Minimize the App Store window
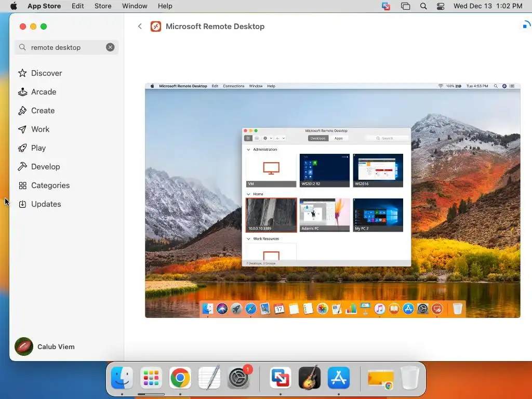 click(x=33, y=26)
